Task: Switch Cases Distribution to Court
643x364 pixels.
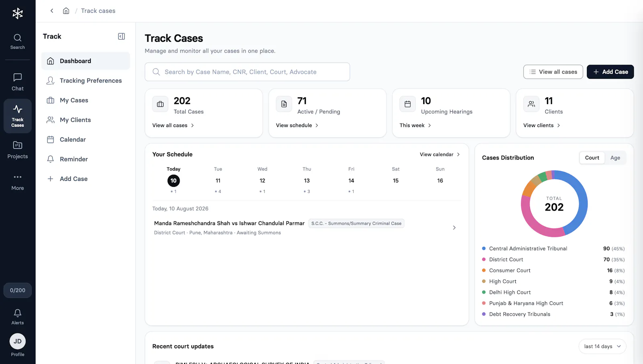Action: point(592,158)
